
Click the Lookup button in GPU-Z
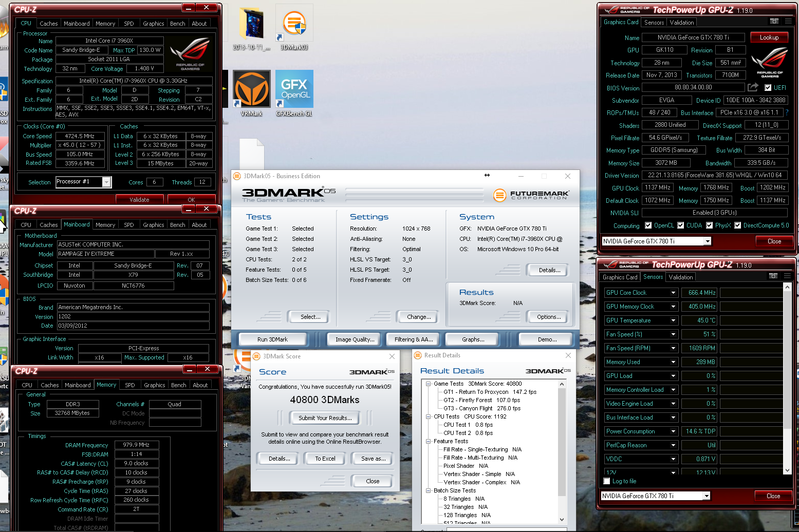(769, 37)
